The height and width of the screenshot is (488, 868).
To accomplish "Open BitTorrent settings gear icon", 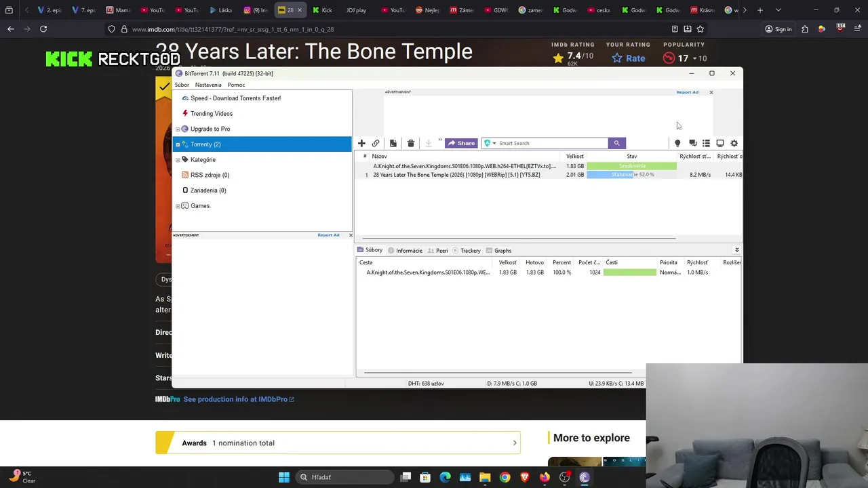I will pyautogui.click(x=734, y=143).
